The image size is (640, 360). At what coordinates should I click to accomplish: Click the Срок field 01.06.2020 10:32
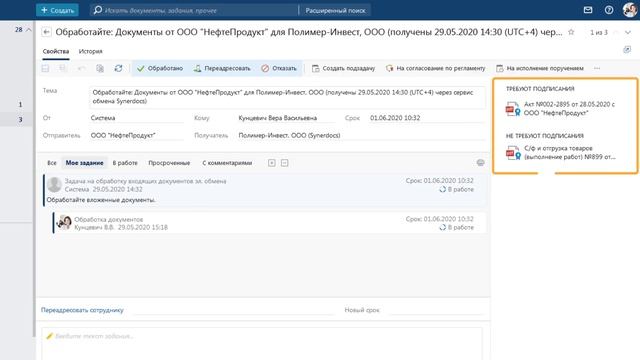click(427, 118)
